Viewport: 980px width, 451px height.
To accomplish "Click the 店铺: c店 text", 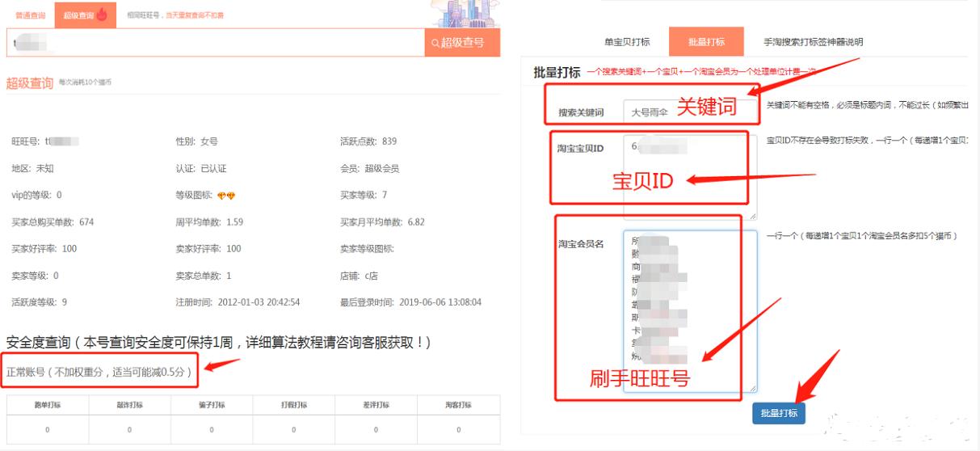I will (359, 276).
